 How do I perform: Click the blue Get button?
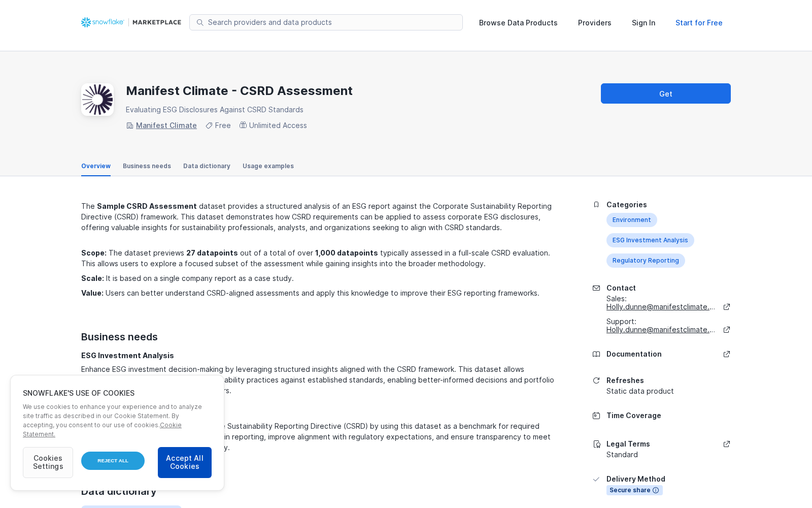coord(666,93)
